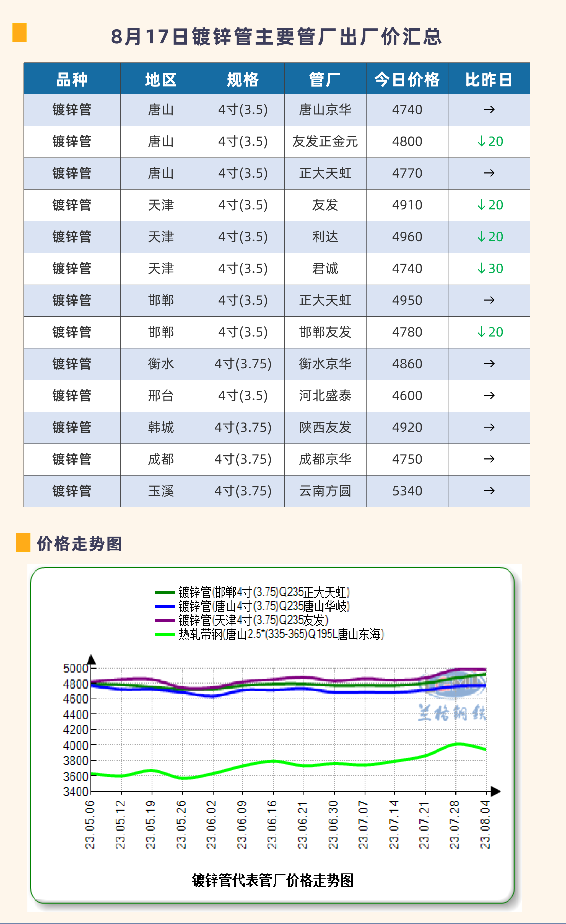Screen dimensions: 566x924
Task: Click the chart caption 镀锌管代表管厂价格走势图
Action: [x=272, y=881]
